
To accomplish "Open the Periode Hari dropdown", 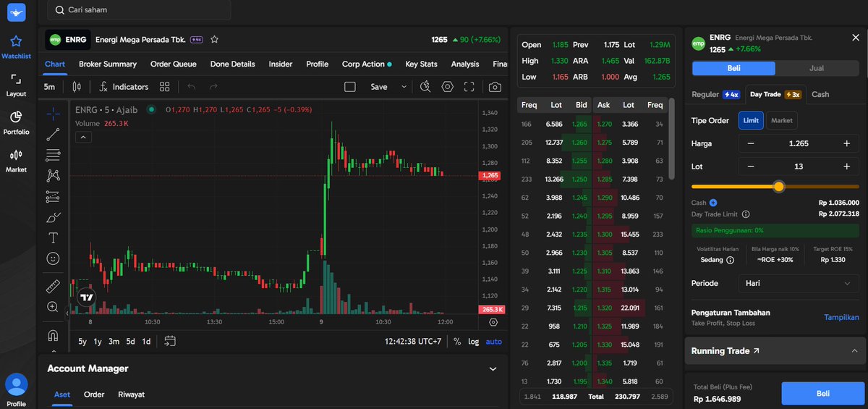I will tap(799, 283).
